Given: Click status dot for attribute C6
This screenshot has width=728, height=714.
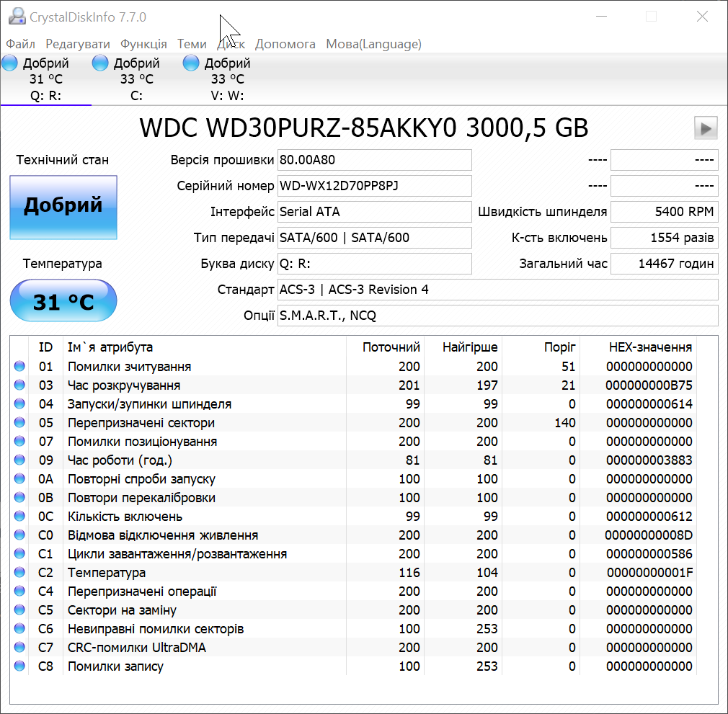Looking at the screenshot, I should pos(19,629).
